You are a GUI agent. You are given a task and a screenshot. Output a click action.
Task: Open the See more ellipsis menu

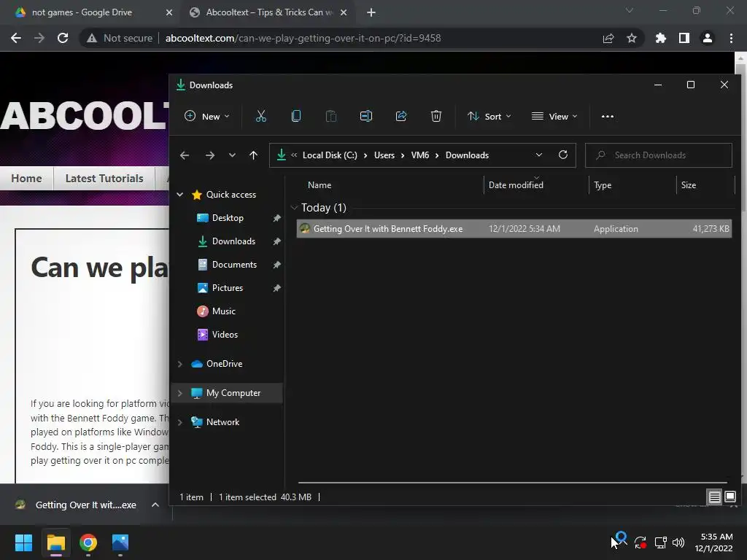coord(608,116)
